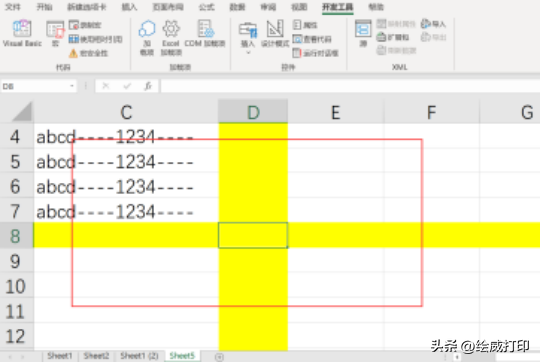Switch to the custom New Tab (新建选项卡)
This screenshot has width=540, height=363.
87,7
